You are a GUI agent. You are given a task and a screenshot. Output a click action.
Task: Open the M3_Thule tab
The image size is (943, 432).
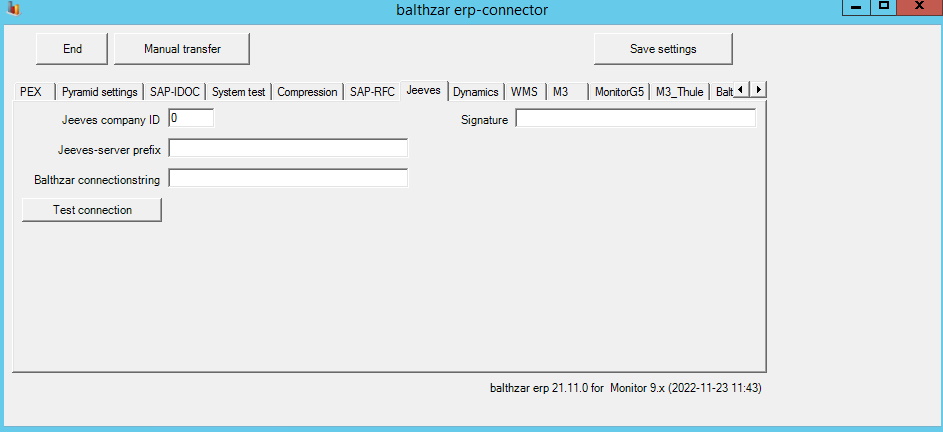tap(680, 92)
